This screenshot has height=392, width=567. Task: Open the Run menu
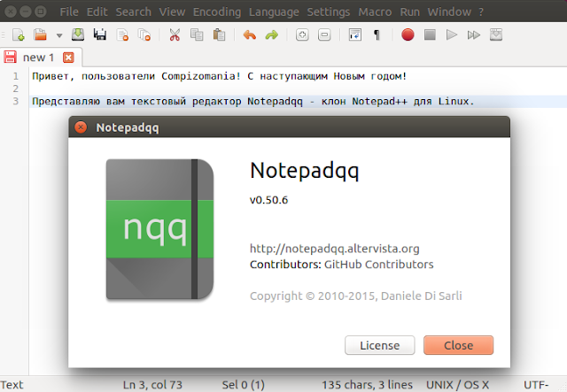click(409, 12)
